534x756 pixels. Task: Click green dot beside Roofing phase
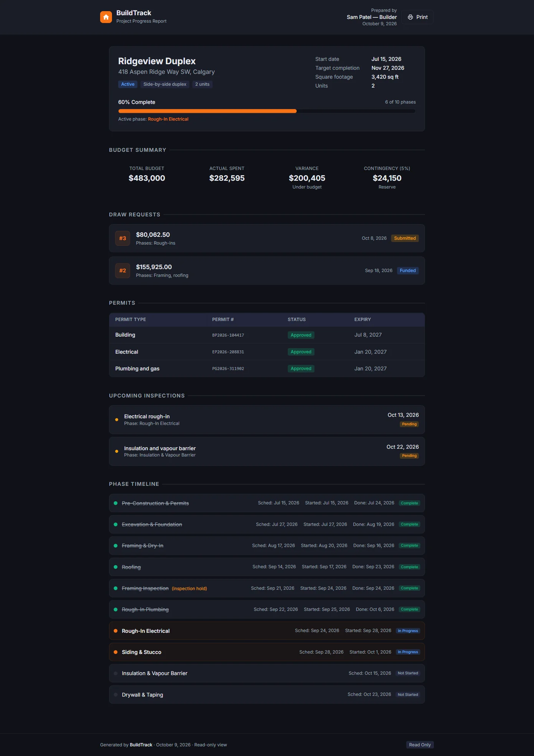coord(116,567)
